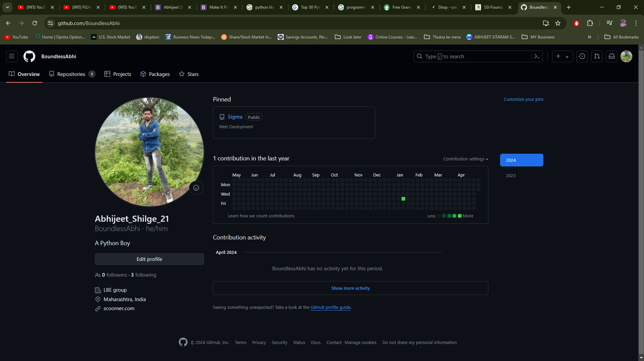Screen dimensions: 644x361
Task: Click the set status smiley icon
Action: tap(196, 188)
